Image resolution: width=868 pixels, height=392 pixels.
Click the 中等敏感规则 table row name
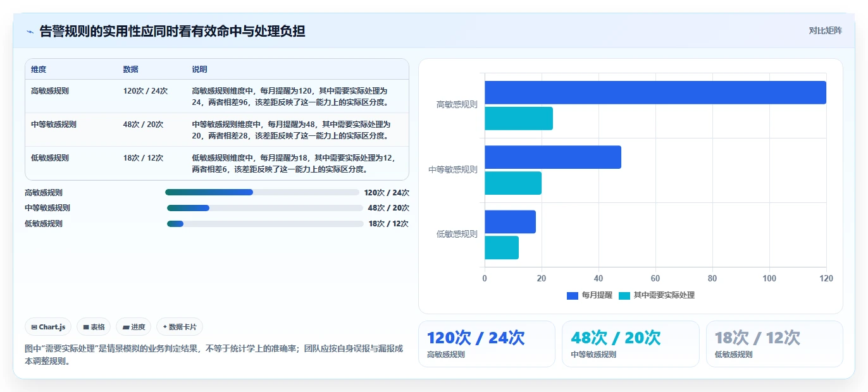(x=54, y=125)
